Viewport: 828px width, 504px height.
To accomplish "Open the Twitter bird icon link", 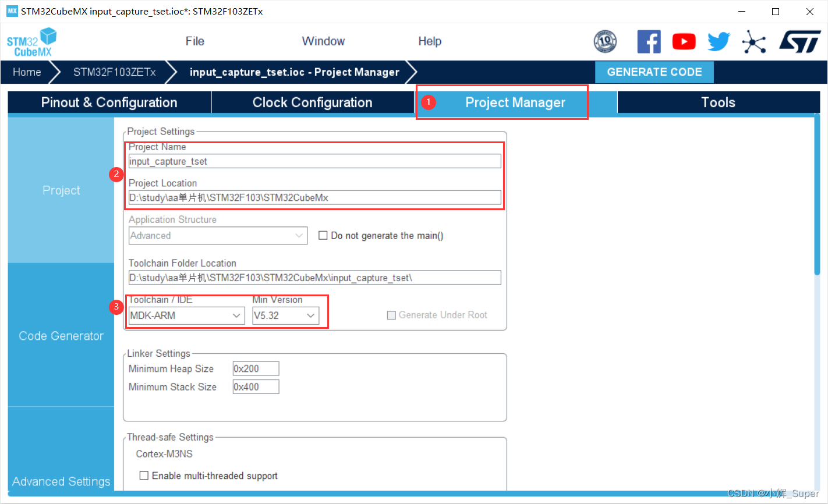I will (x=719, y=41).
